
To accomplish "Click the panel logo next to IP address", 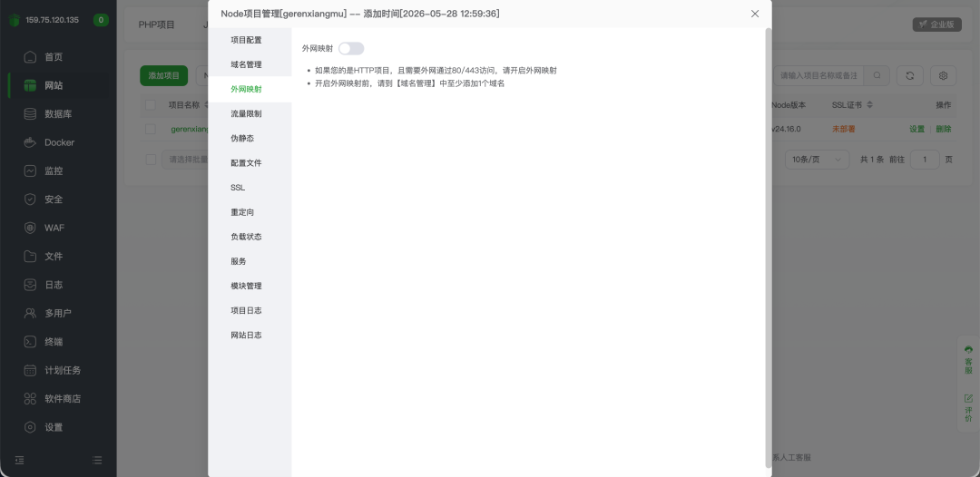I will (x=15, y=20).
